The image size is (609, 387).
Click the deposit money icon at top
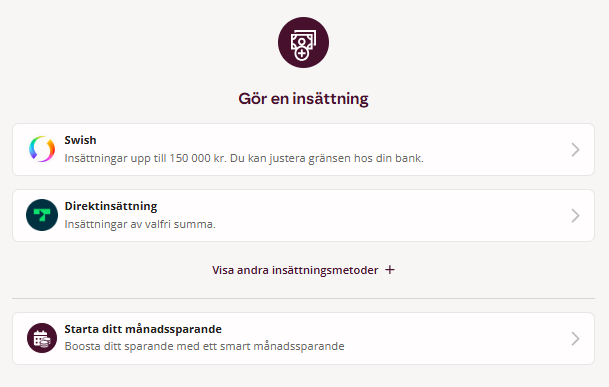pyautogui.click(x=303, y=42)
